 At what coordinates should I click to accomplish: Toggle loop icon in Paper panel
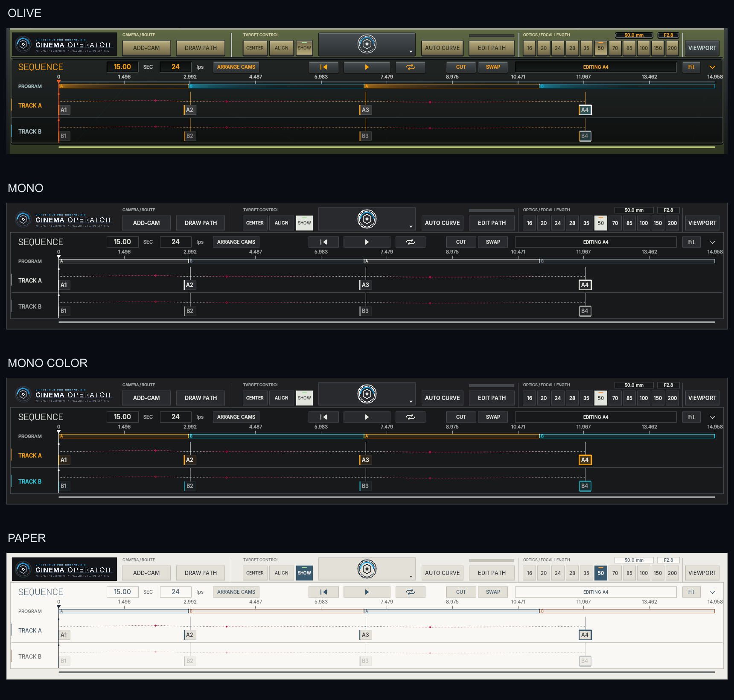[x=410, y=592]
